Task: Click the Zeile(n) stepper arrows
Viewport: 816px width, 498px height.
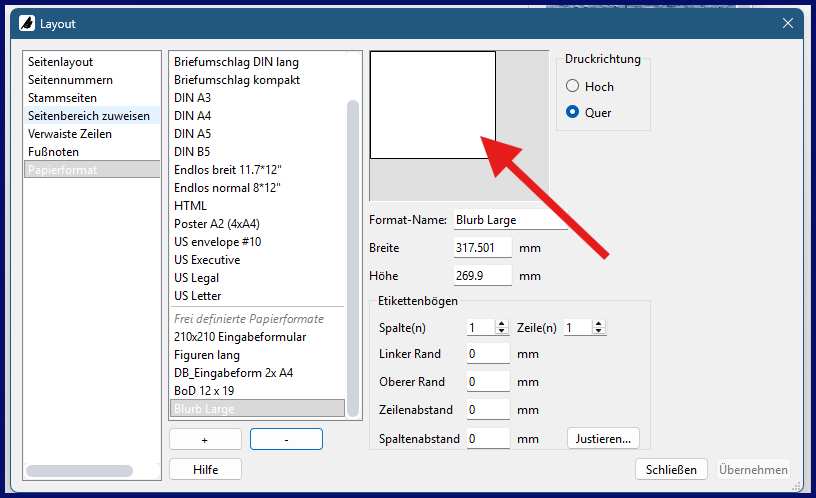Action: point(598,327)
